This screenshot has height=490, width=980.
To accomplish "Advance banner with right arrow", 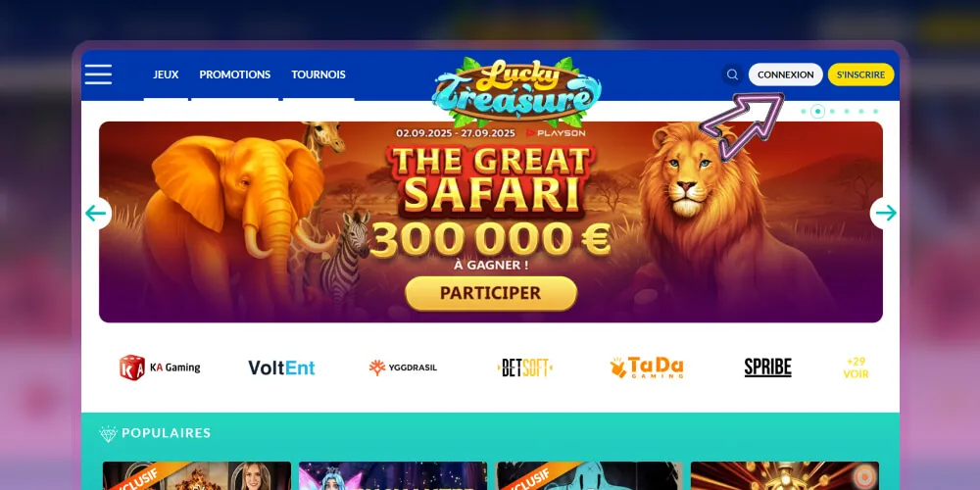I will point(885,213).
